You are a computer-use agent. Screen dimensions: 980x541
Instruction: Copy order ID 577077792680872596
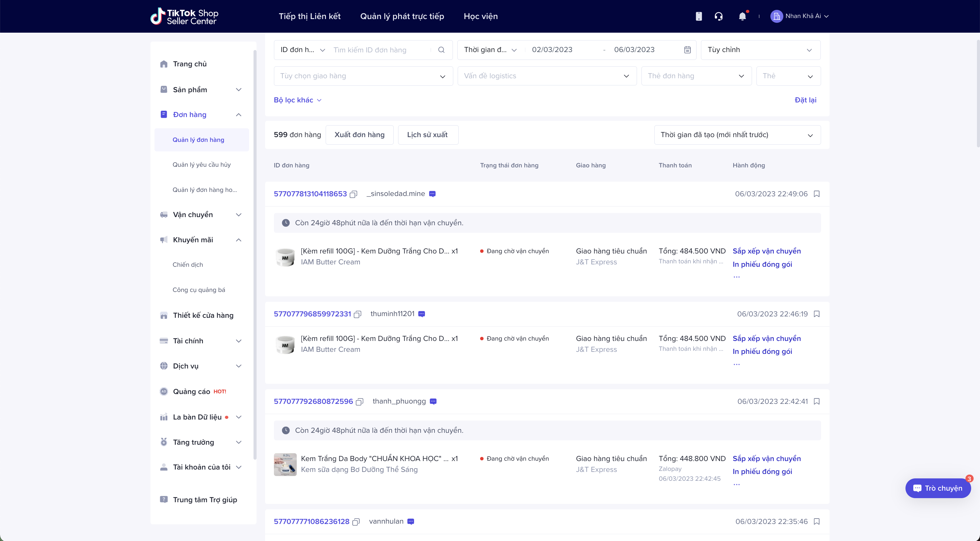click(x=359, y=402)
